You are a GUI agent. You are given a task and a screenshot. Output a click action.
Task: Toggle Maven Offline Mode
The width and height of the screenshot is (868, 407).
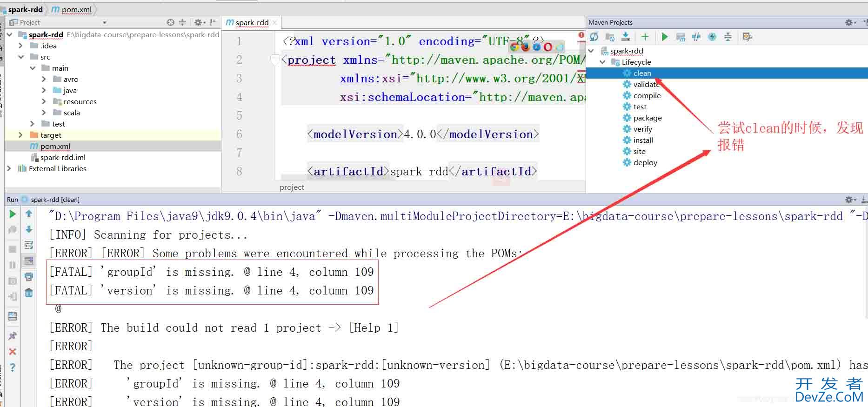[x=696, y=37]
